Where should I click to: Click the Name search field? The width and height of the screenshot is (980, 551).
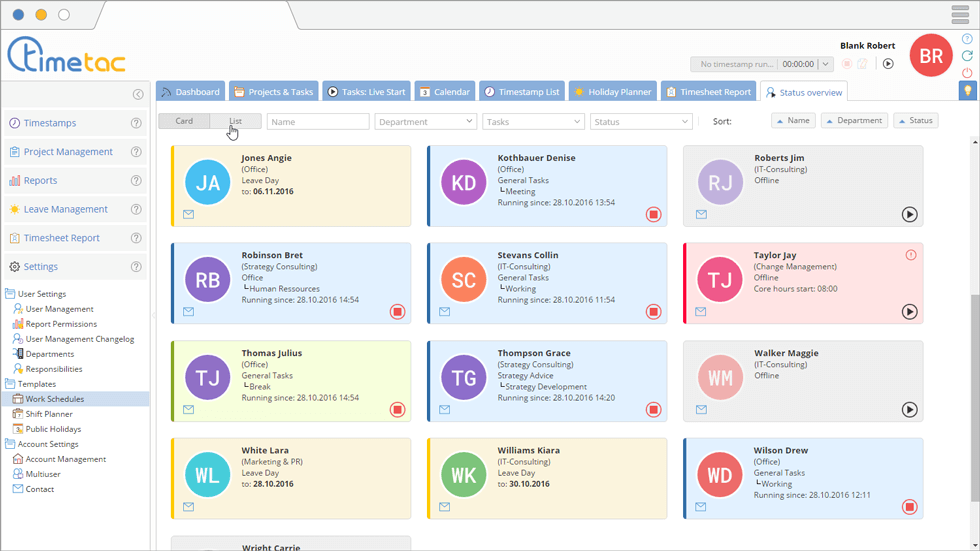[318, 121]
